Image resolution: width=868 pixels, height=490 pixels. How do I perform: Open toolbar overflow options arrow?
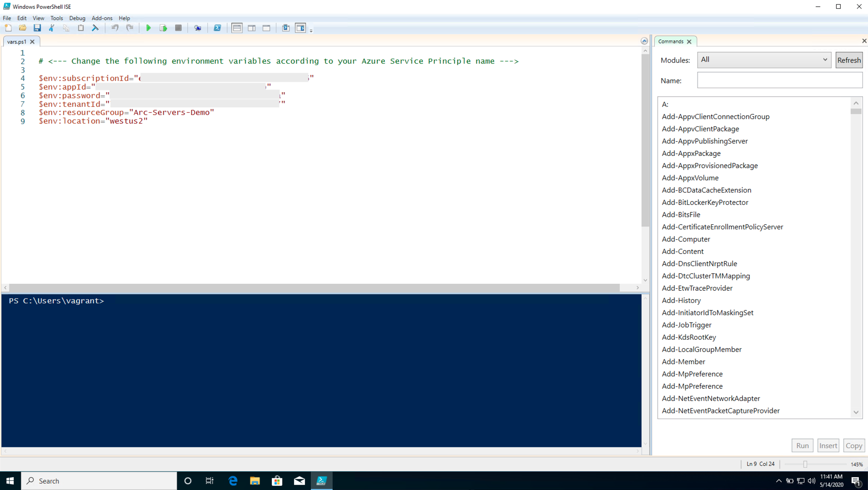[311, 30]
